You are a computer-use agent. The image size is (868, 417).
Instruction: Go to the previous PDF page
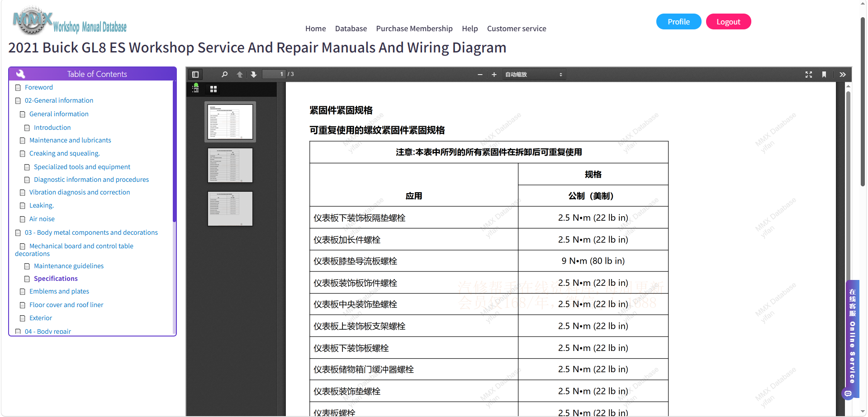240,75
